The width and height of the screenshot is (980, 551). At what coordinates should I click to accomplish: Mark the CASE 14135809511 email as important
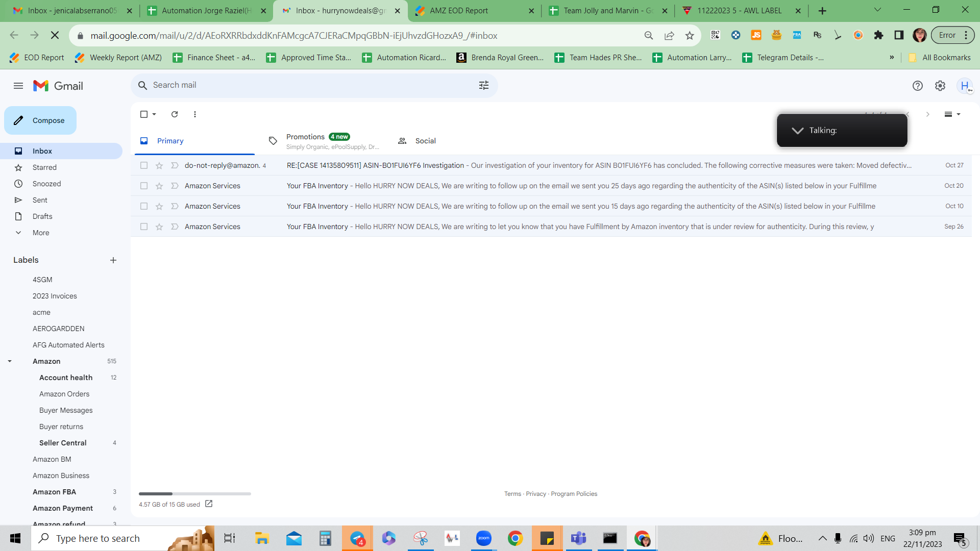(x=175, y=165)
